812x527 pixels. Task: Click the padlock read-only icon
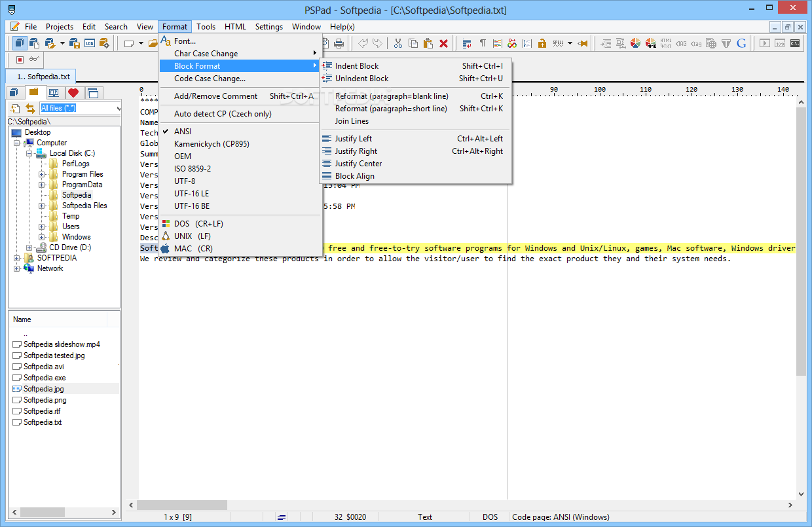pyautogui.click(x=542, y=43)
